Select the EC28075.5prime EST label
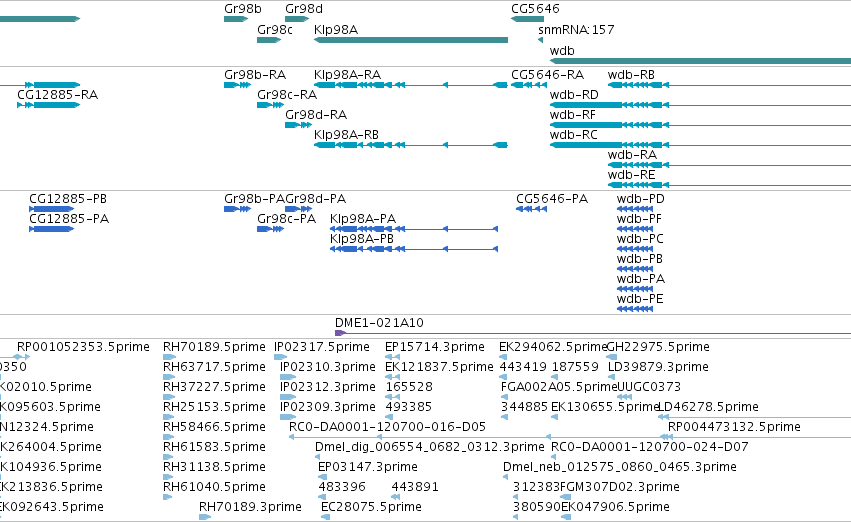The width and height of the screenshot is (851, 522). [x=371, y=507]
